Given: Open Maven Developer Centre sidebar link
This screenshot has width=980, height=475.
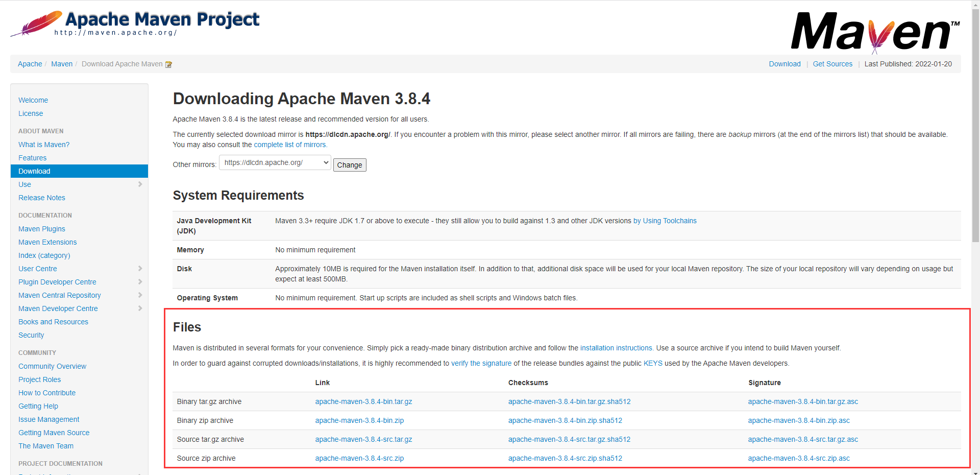Looking at the screenshot, I should point(58,308).
